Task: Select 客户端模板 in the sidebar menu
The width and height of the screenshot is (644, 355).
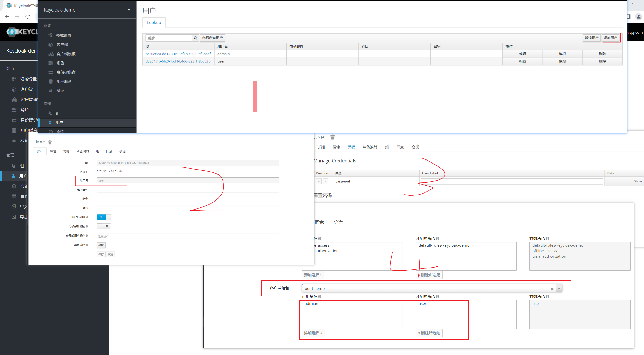Action: [66, 54]
